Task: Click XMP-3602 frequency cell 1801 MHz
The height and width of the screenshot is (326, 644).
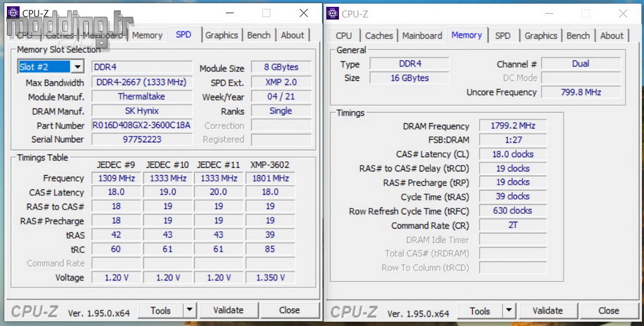Action: [x=270, y=178]
